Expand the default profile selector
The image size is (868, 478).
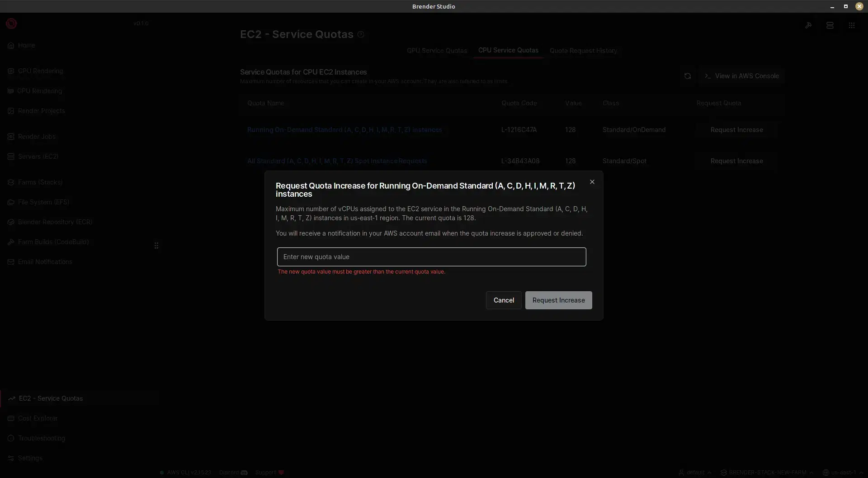click(695, 472)
